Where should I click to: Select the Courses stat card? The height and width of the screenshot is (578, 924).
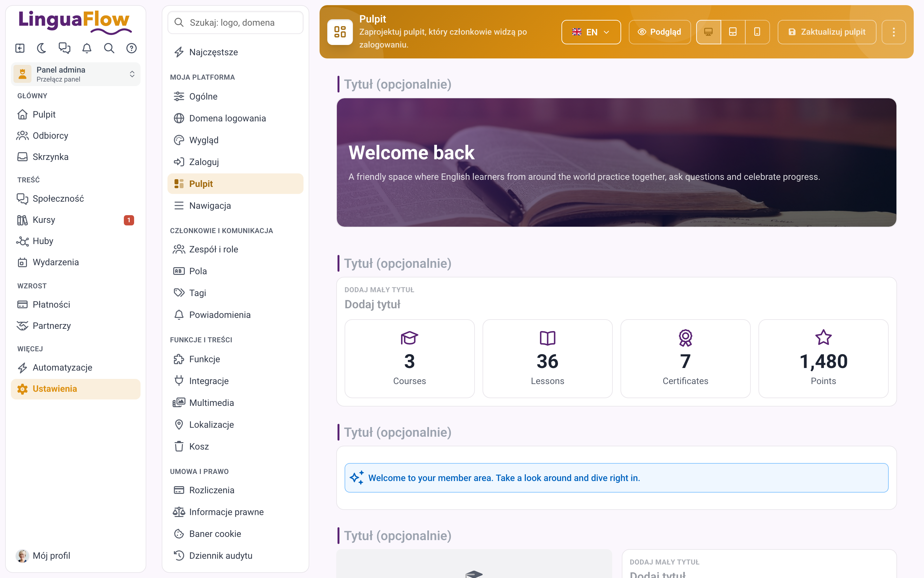pyautogui.click(x=409, y=359)
